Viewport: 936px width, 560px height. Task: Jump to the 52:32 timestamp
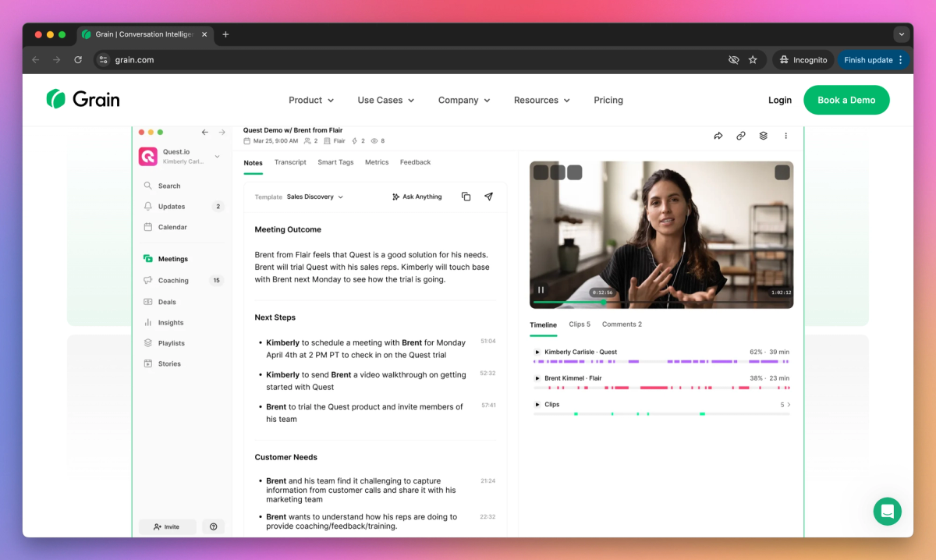488,373
